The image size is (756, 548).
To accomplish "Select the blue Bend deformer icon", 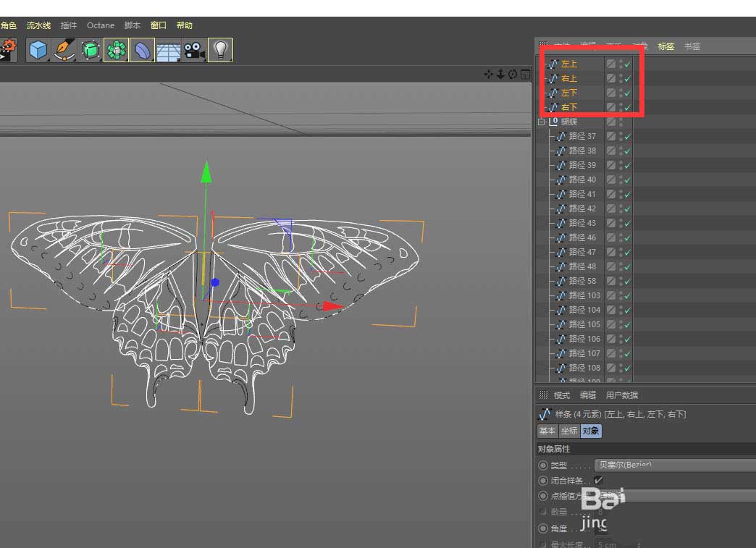I will 142,50.
